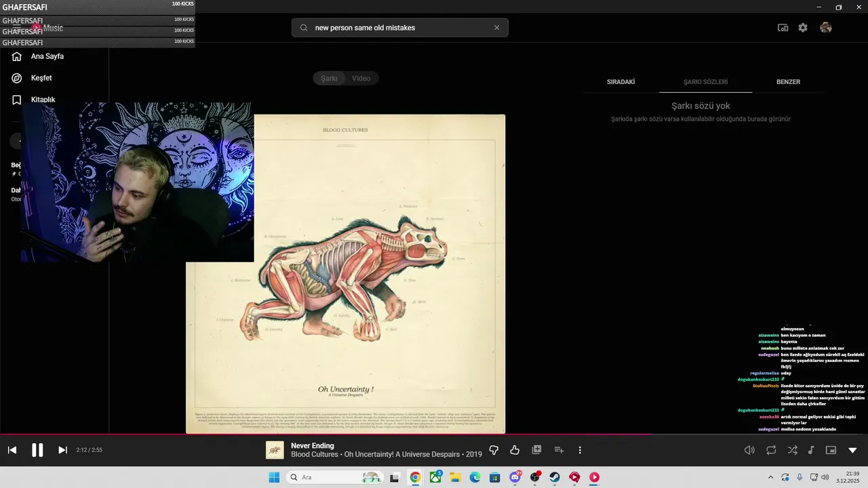Open Task View in taskbar

click(395, 477)
